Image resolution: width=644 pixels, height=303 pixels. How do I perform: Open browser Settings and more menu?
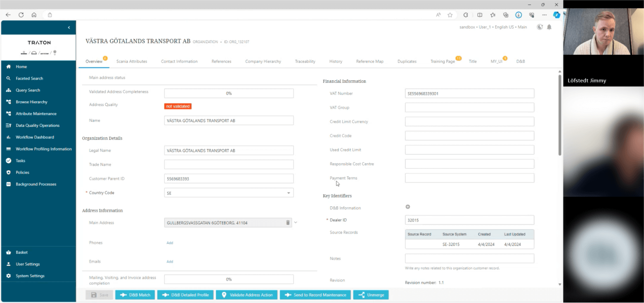tap(545, 15)
